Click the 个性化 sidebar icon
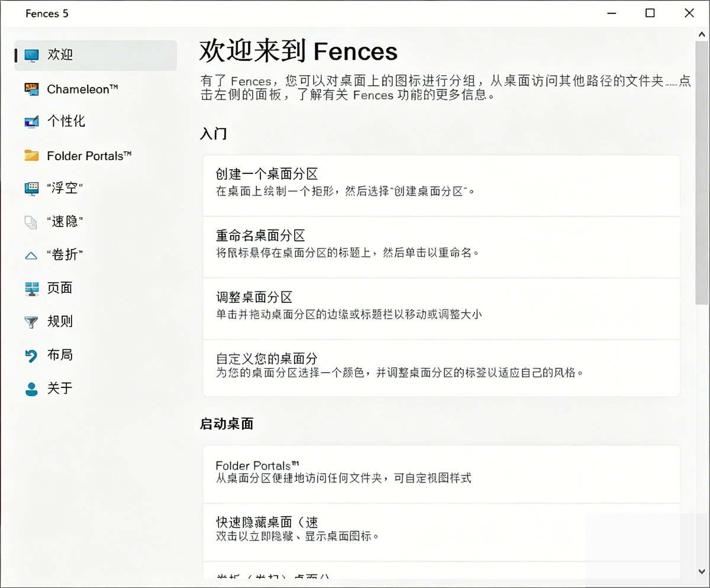This screenshot has width=710, height=588. point(31,122)
